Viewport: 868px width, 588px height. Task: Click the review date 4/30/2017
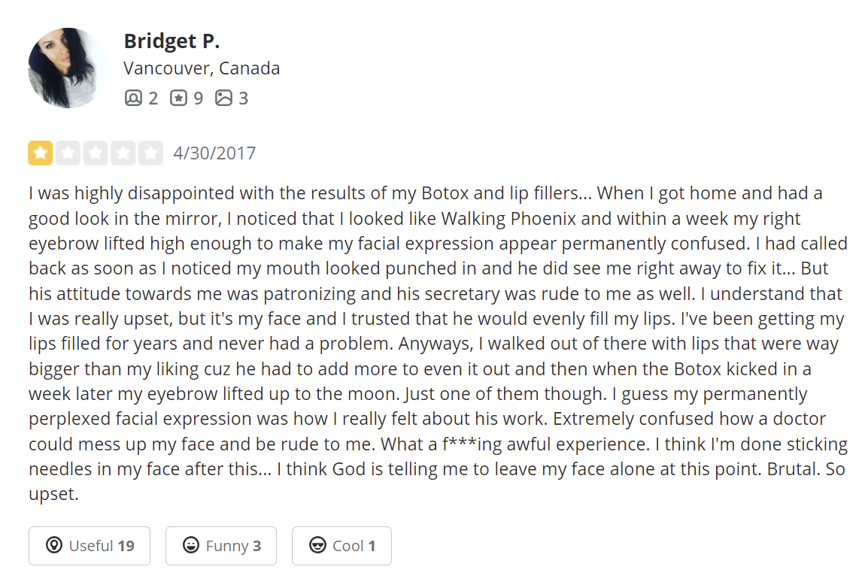(214, 153)
